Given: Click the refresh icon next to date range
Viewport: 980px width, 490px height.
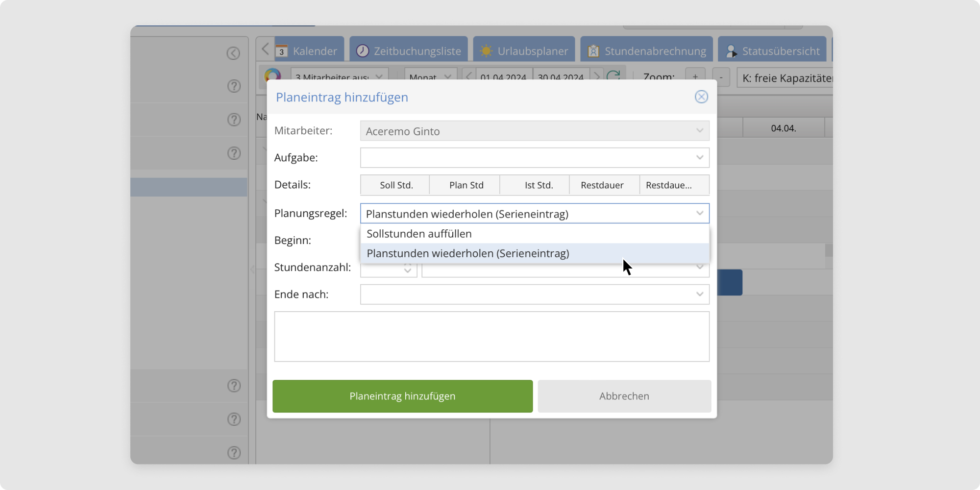Looking at the screenshot, I should pos(613,76).
